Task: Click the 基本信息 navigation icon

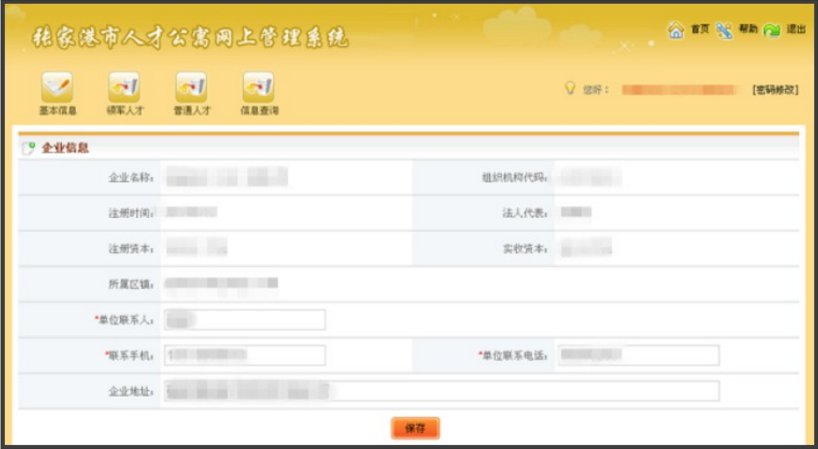Action: coord(57,86)
